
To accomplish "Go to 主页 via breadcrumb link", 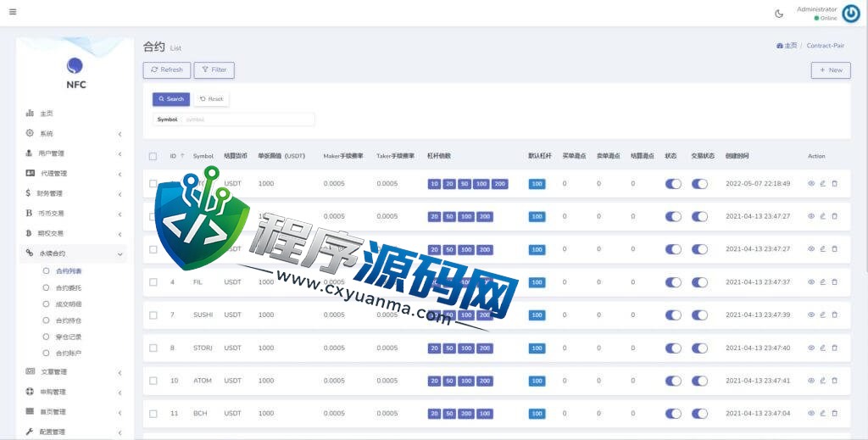I will [787, 46].
